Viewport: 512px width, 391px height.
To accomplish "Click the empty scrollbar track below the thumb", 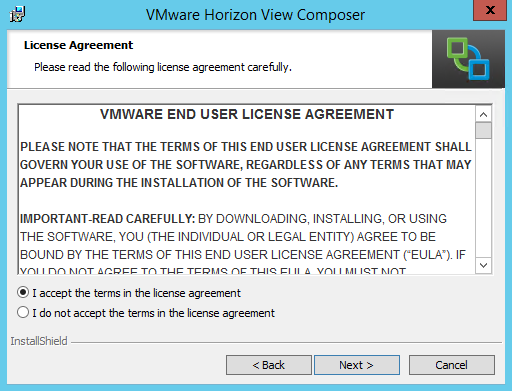I will click(x=483, y=198).
